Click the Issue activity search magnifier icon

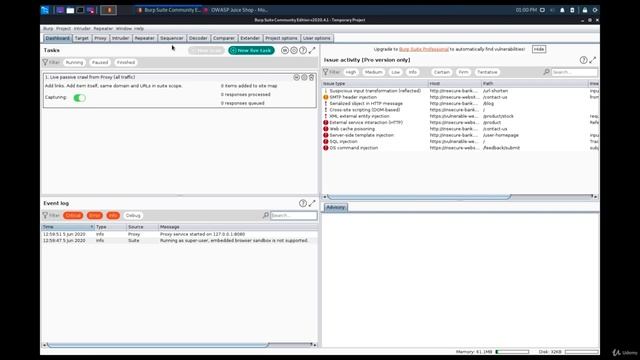[x=546, y=72]
